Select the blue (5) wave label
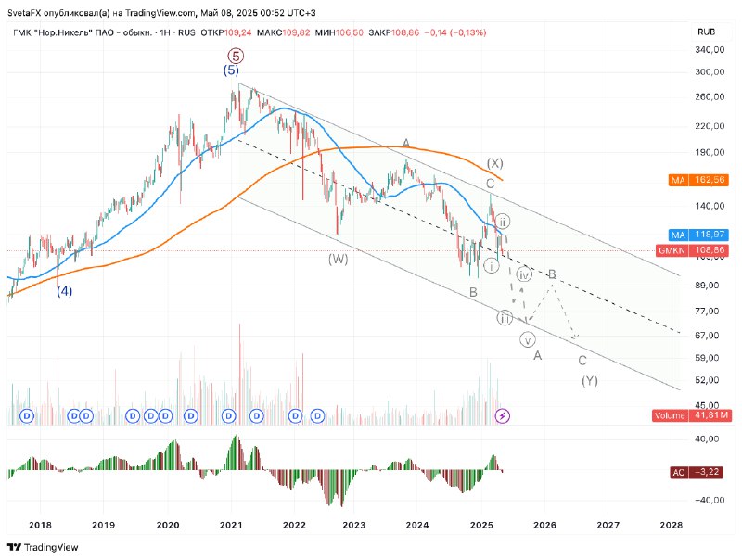742x560 pixels. click(231, 70)
